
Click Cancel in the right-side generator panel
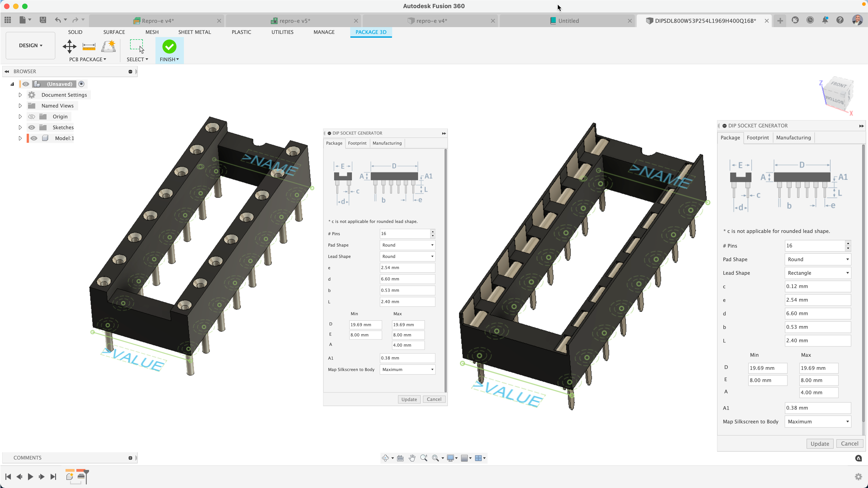coord(849,443)
